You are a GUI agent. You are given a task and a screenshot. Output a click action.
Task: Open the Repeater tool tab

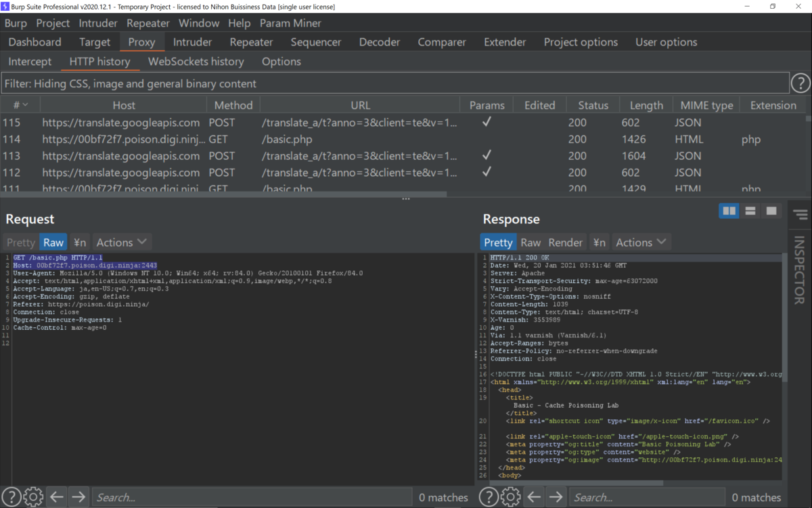coord(251,42)
